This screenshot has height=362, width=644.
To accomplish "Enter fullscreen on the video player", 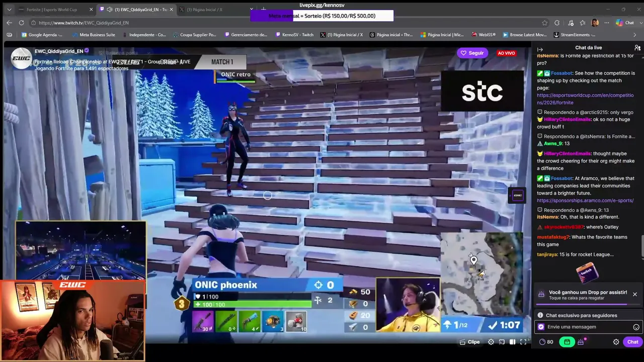I will pyautogui.click(x=523, y=342).
